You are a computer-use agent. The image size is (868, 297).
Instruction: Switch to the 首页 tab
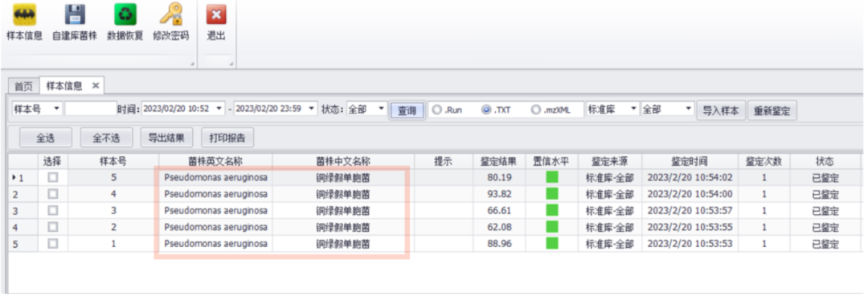click(23, 86)
